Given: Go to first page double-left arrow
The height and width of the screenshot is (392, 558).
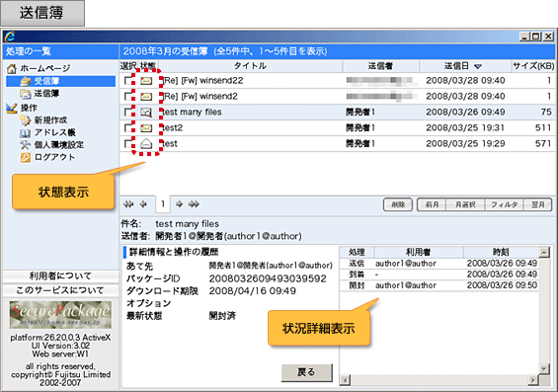Looking at the screenshot, I should pyautogui.click(x=128, y=204).
